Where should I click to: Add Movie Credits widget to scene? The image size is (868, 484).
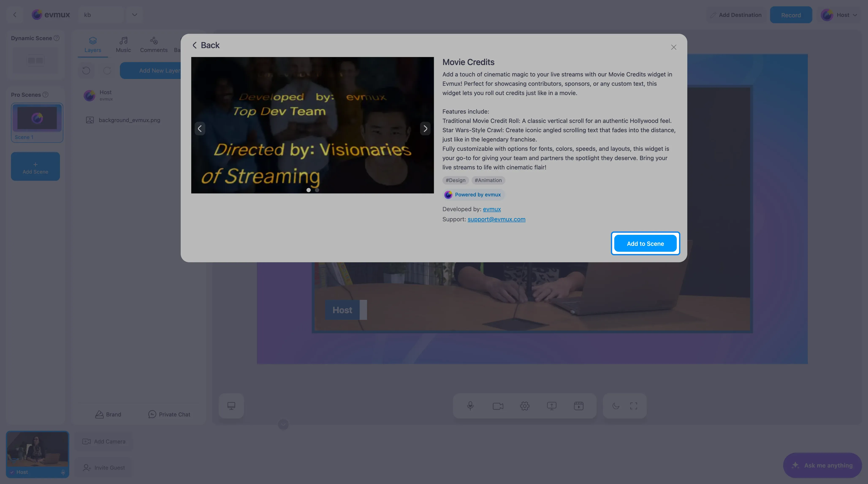pyautogui.click(x=645, y=243)
